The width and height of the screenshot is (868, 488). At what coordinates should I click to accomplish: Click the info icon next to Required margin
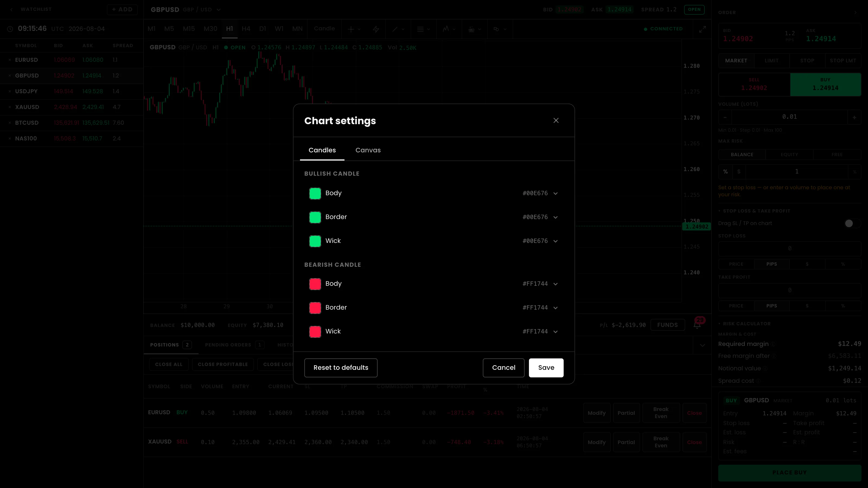click(x=773, y=344)
